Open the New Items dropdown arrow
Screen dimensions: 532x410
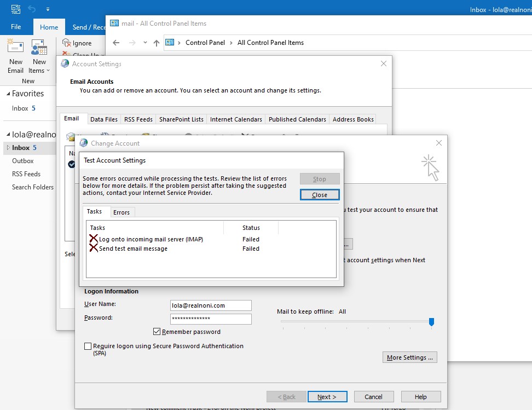pos(48,71)
